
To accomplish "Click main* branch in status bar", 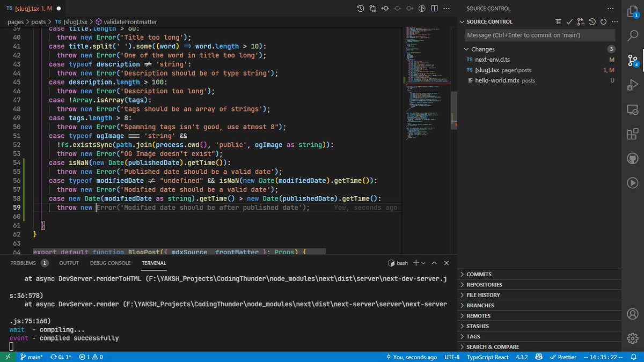I will [x=32, y=357].
